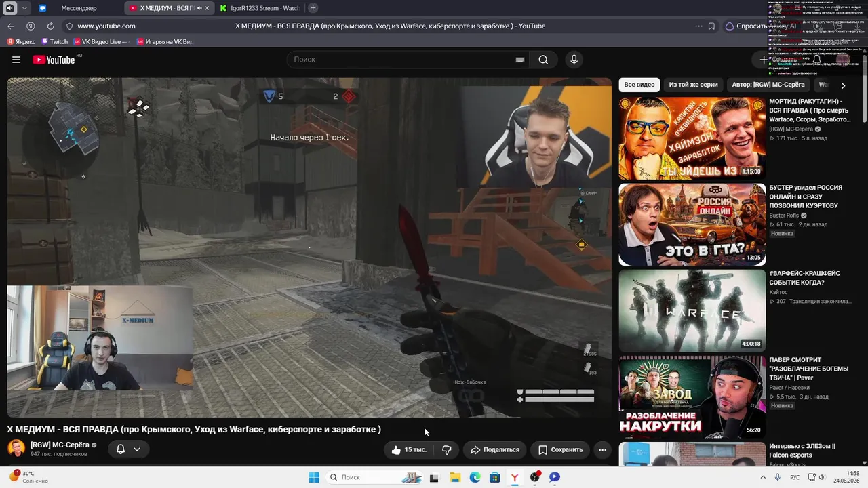The width and height of the screenshot is (868, 488).
Task: Open the Яндекс bookmark
Action: [21, 42]
